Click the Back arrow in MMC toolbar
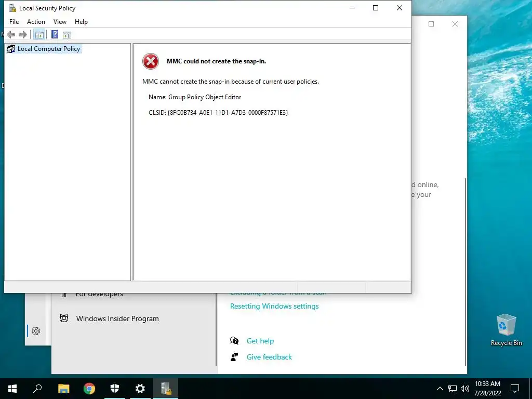 pyautogui.click(x=11, y=35)
